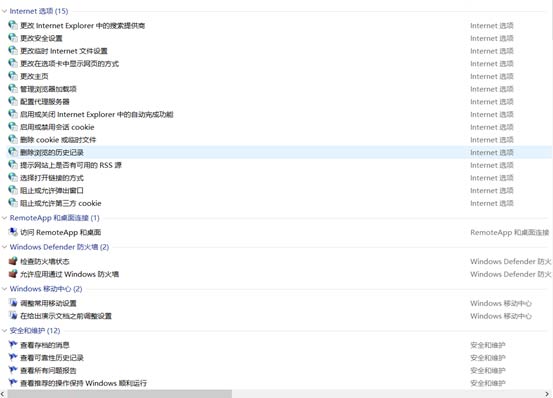
Task: Click the icon beside 启用或禁用会话 cookie
Action: (13, 126)
